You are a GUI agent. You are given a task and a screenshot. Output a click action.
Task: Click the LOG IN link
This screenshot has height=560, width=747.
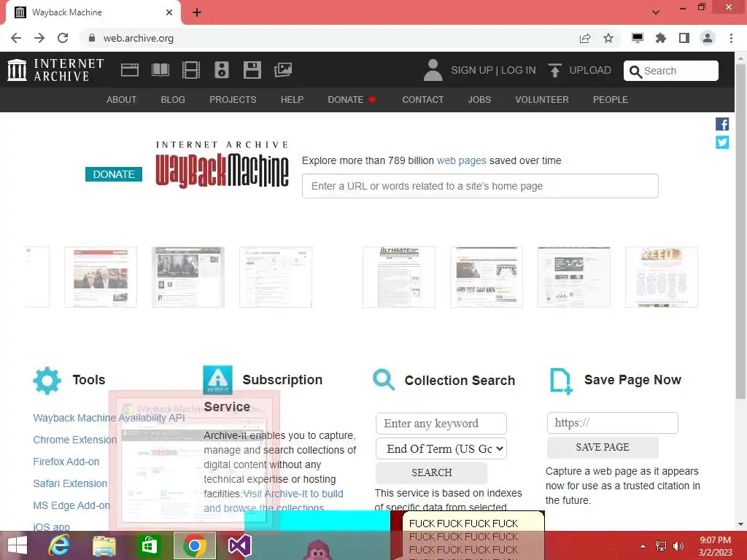[x=519, y=70]
